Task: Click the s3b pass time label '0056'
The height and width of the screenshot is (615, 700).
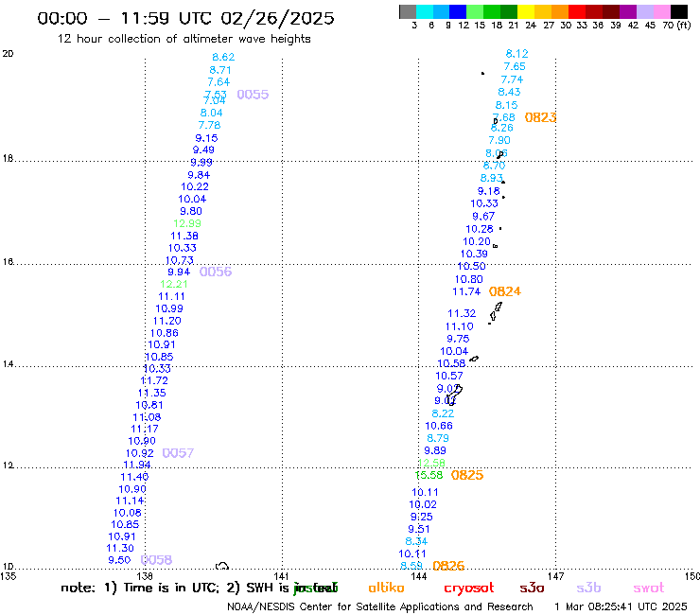Action: coord(216,272)
